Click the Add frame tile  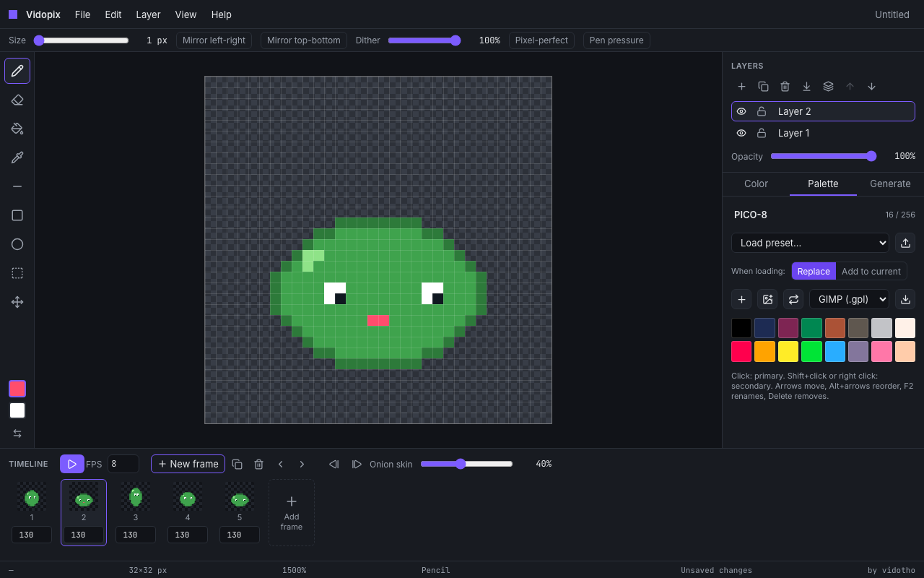coord(292,512)
